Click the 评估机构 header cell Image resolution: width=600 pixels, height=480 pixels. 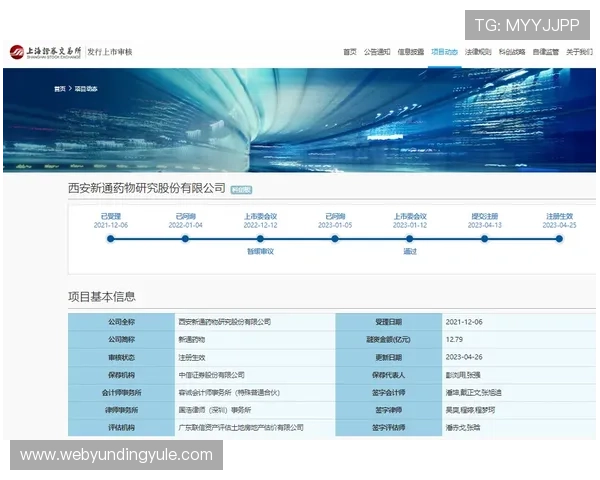coord(121,428)
